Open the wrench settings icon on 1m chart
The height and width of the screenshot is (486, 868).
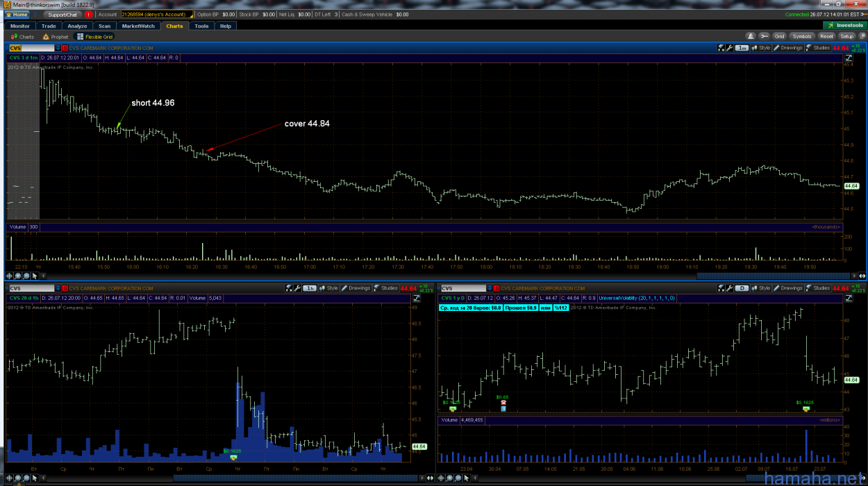click(729, 48)
